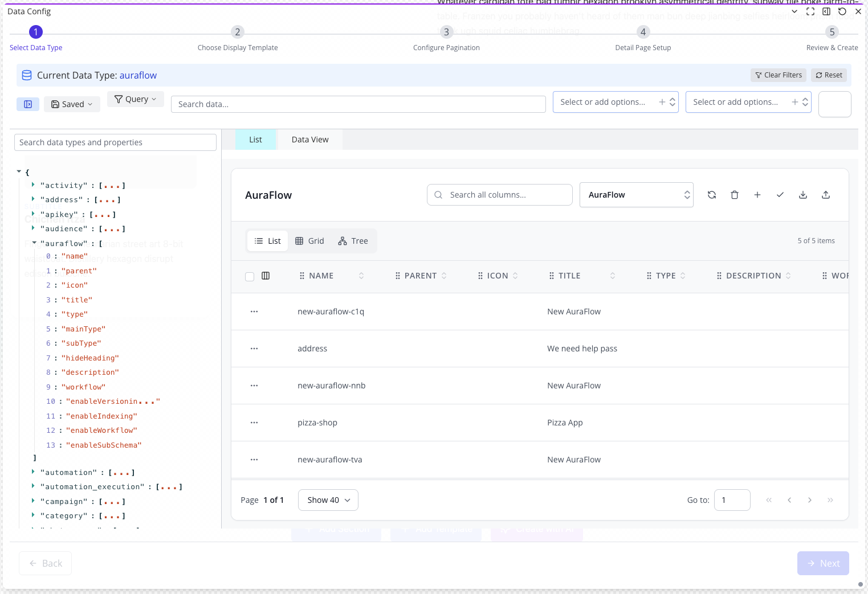Image resolution: width=868 pixels, height=594 pixels.
Task: Click the refresh icon in AuraFlow toolbar
Action: [x=712, y=195]
